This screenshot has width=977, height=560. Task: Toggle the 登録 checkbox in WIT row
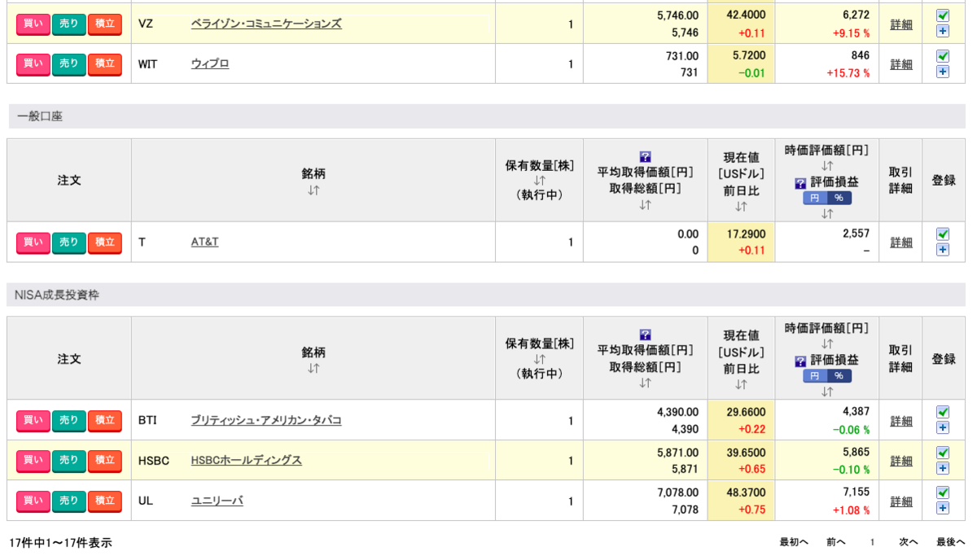[x=943, y=55]
